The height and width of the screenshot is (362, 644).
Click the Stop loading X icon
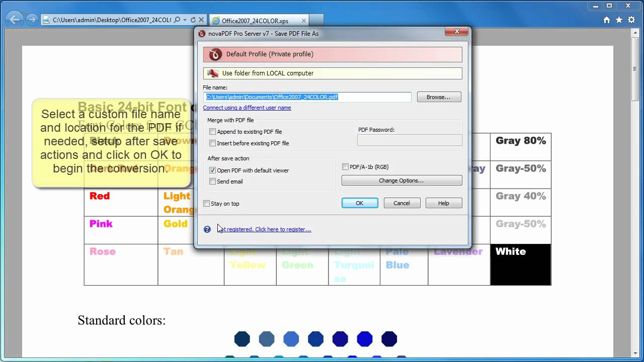(x=201, y=20)
